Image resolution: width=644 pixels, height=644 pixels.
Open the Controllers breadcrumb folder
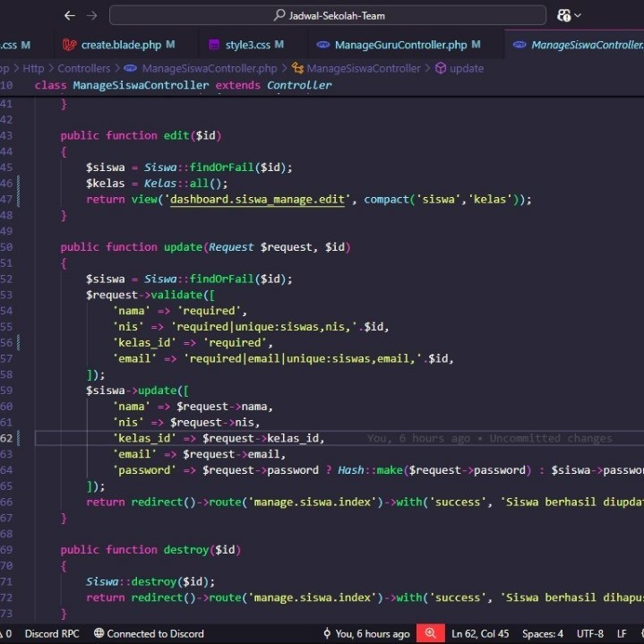click(84, 68)
